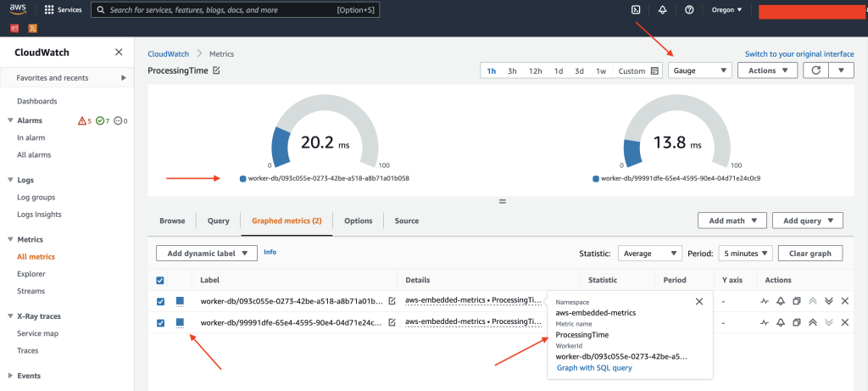Open the Add query dropdown
Image resolution: width=868 pixels, height=391 pixels.
pos(808,221)
